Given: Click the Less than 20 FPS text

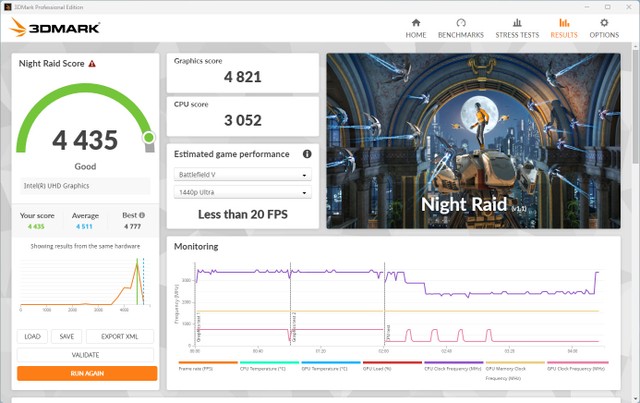Looking at the screenshot, I should point(243,214).
